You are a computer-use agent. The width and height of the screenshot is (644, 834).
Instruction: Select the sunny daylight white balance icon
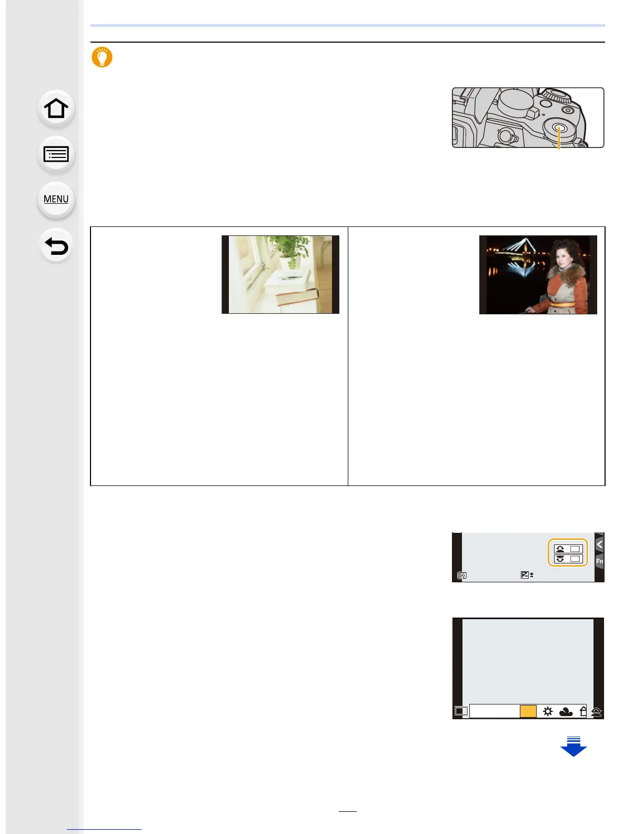pos(548,711)
